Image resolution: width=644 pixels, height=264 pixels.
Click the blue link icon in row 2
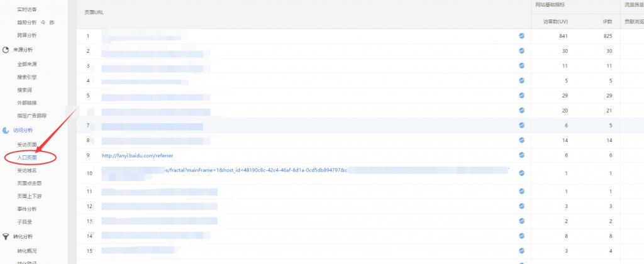click(x=521, y=50)
